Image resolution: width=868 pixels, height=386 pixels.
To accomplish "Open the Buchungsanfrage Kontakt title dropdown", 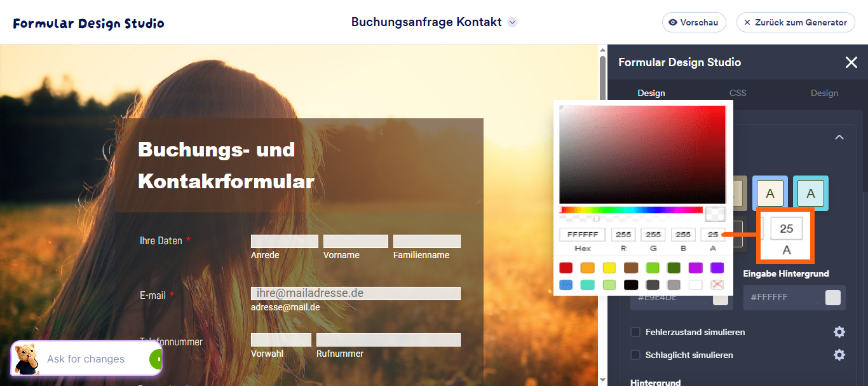I will click(513, 22).
